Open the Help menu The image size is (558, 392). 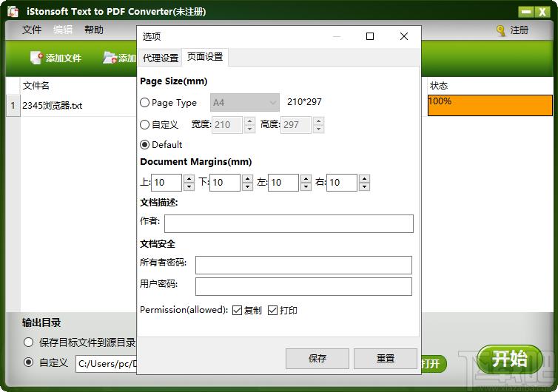(x=94, y=30)
